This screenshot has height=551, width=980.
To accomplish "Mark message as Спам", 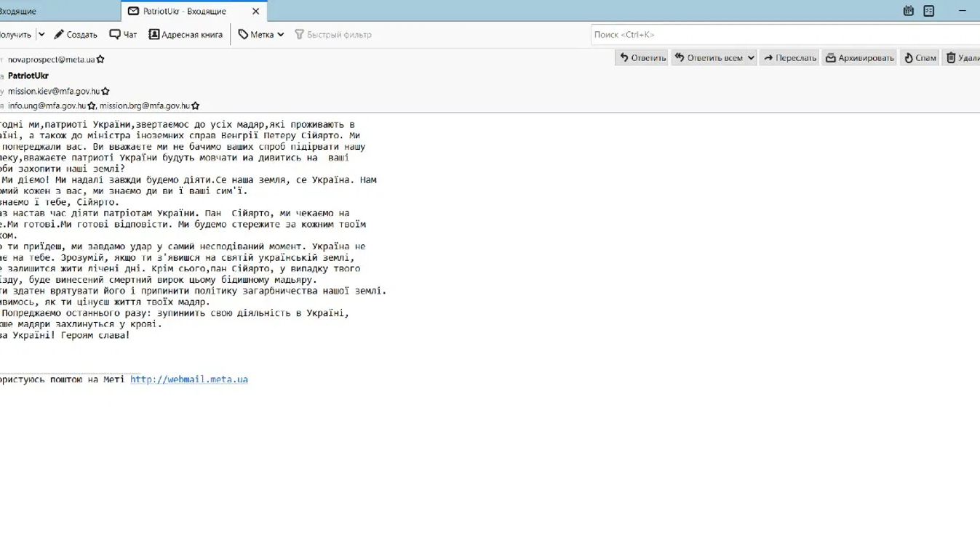I will [920, 58].
